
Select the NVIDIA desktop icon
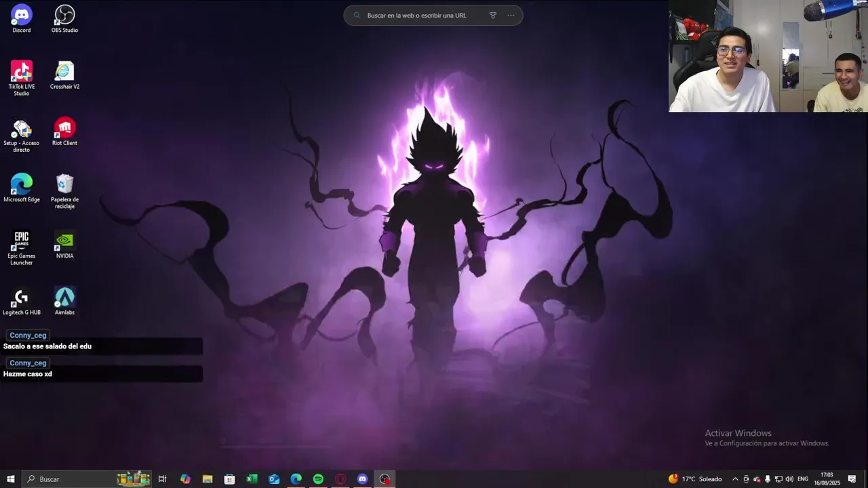64,244
